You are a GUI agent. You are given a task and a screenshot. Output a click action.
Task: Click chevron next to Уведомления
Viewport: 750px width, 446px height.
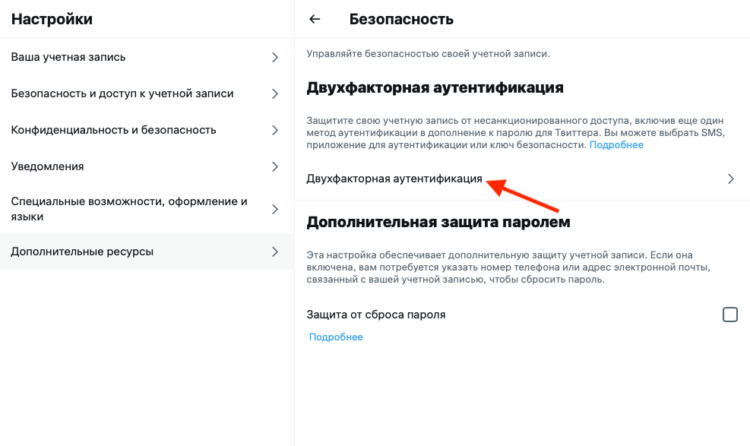[x=275, y=166]
